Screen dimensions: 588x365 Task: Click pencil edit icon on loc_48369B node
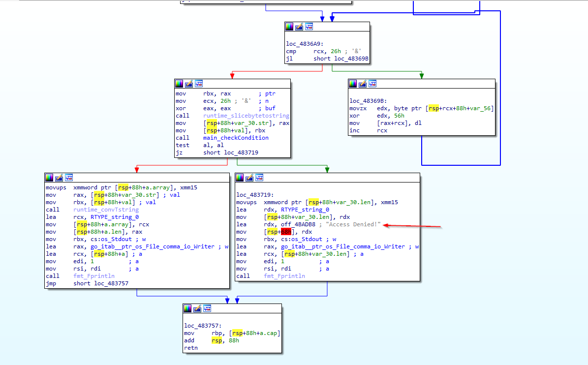click(x=362, y=84)
